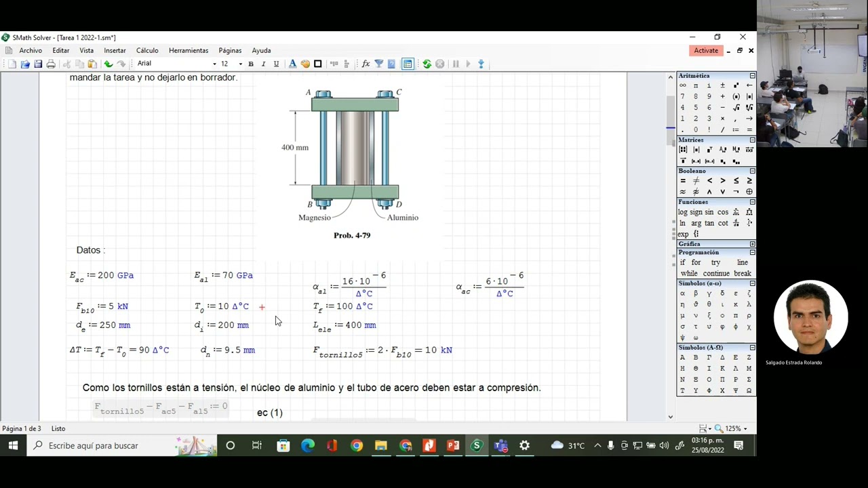Open the Archivo menu
The image size is (868, 488).
click(x=31, y=50)
